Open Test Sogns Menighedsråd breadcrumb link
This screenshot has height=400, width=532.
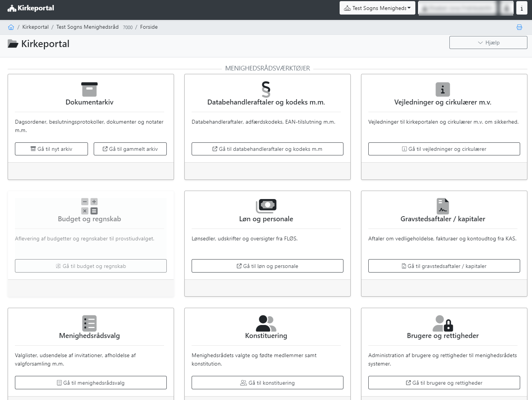coord(87,27)
